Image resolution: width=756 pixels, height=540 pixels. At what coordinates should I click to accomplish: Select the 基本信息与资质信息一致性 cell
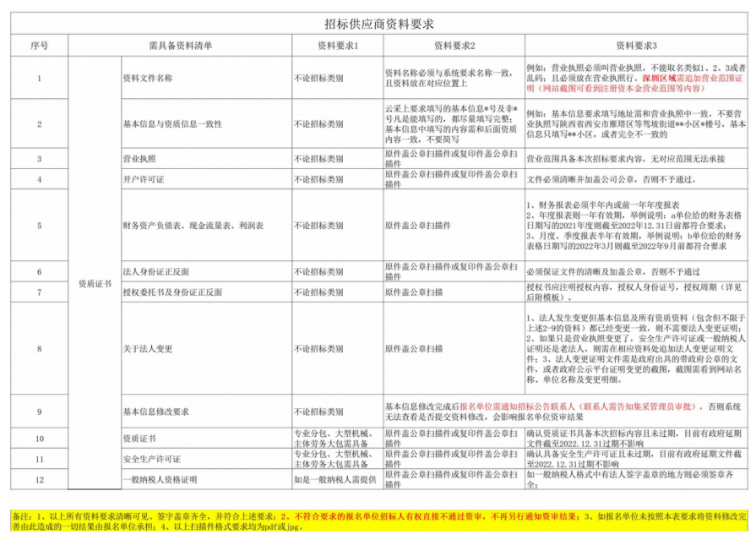(x=207, y=123)
